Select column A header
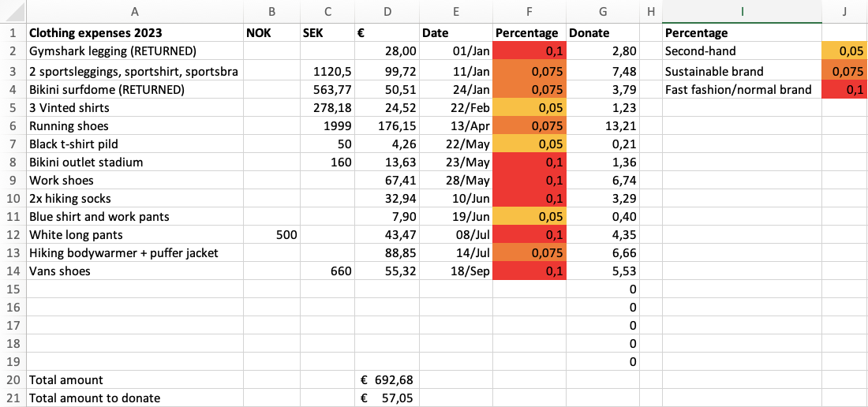 [134, 12]
